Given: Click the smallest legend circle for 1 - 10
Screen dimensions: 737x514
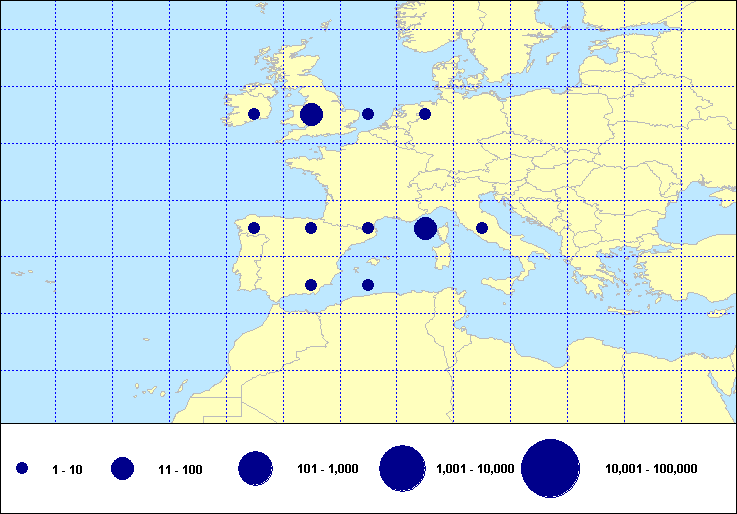Looking at the screenshot, I should pyautogui.click(x=22, y=468).
